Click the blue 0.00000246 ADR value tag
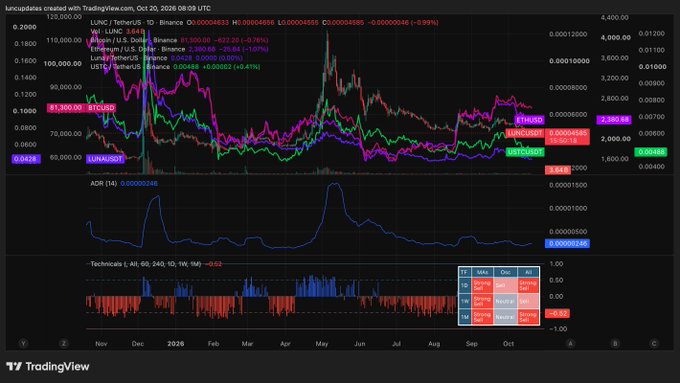The height and width of the screenshot is (383, 680). click(567, 243)
